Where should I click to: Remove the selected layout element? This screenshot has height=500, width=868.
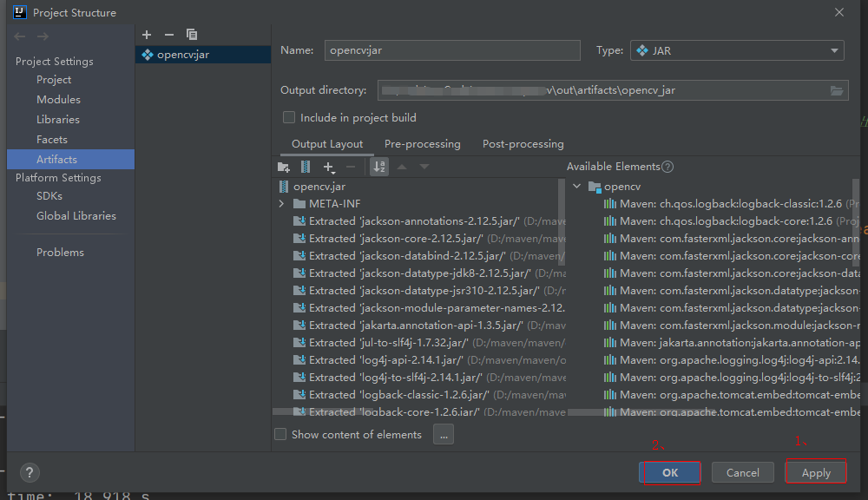click(351, 167)
